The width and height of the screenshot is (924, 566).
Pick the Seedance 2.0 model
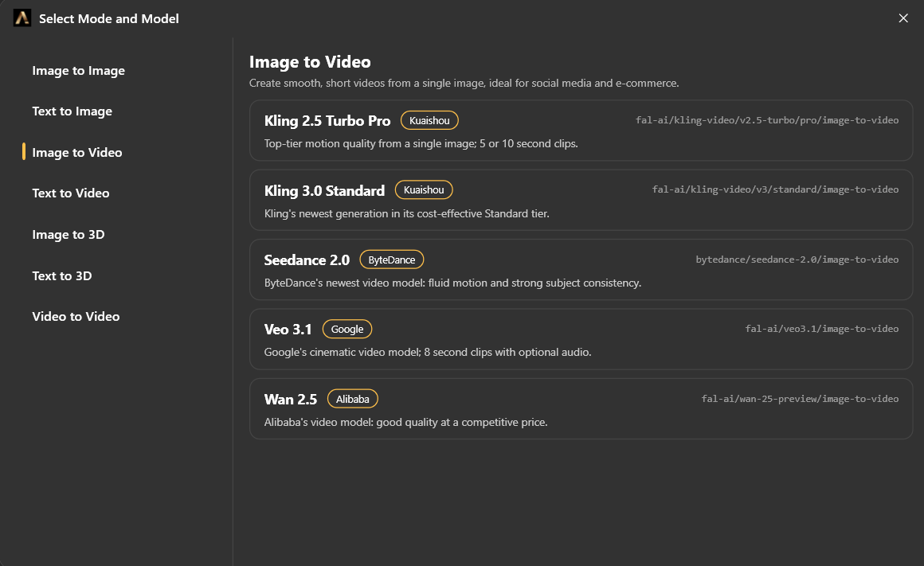pos(581,270)
